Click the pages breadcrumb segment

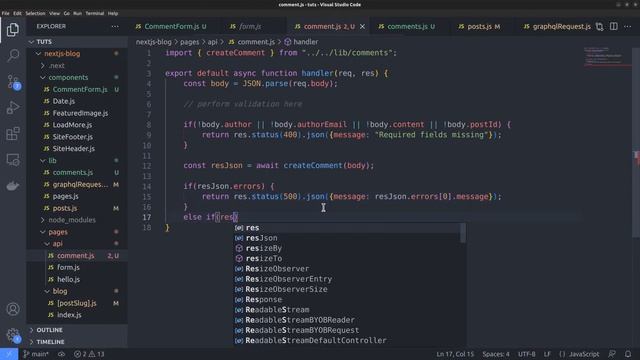point(189,42)
